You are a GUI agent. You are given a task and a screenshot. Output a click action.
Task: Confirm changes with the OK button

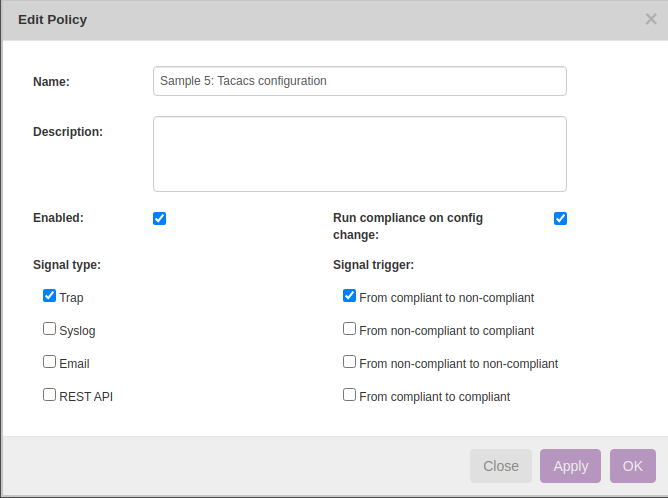tap(632, 466)
